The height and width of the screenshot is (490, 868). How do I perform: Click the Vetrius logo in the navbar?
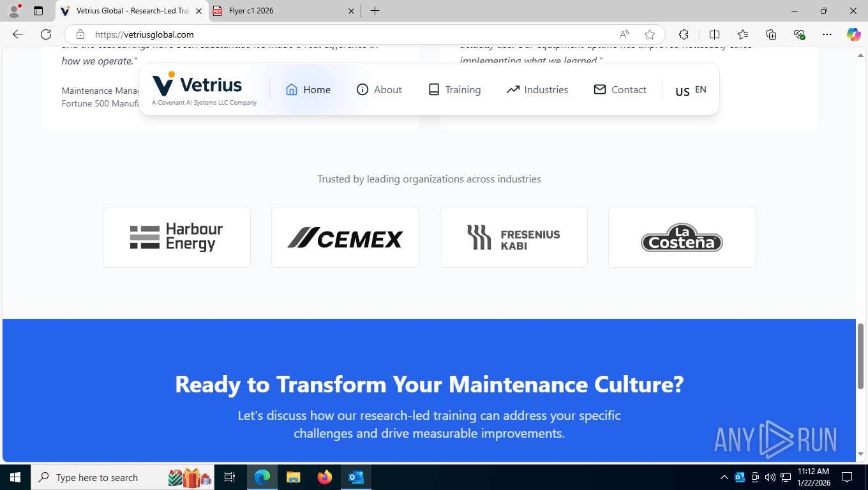[204, 89]
